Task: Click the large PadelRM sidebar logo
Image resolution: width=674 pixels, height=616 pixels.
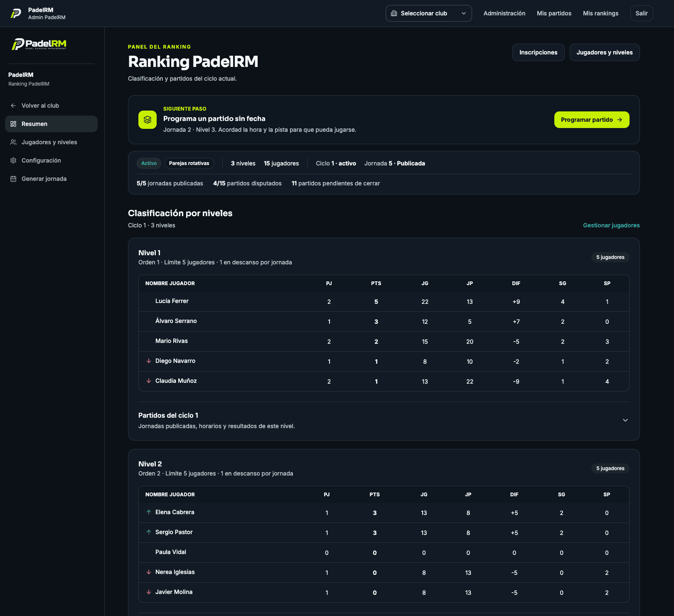Action: click(39, 44)
